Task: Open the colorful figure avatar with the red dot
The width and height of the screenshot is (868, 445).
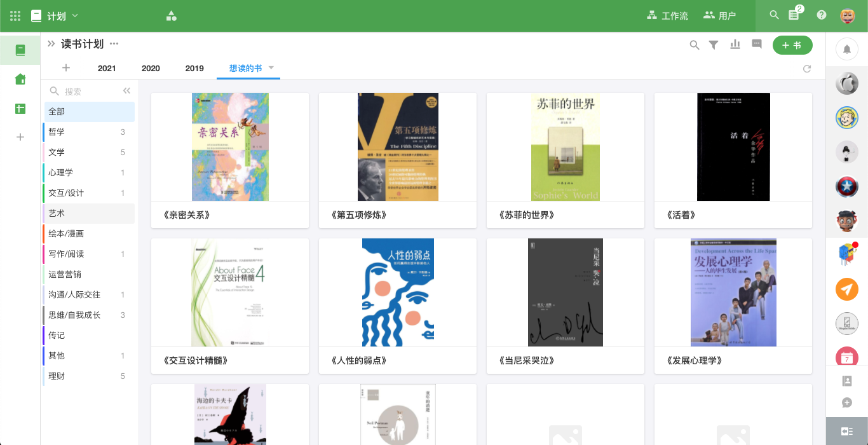Action: pos(846,254)
